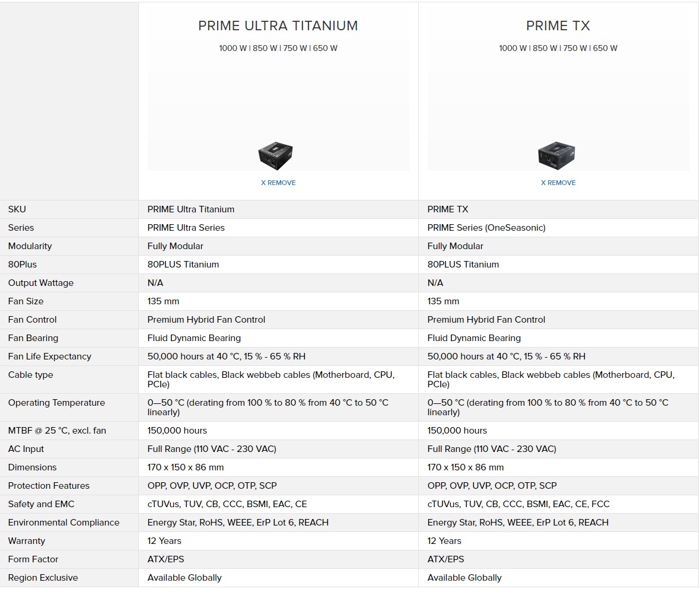Click the Protection Features row label
Screen dimensions: 700x589
point(49,485)
